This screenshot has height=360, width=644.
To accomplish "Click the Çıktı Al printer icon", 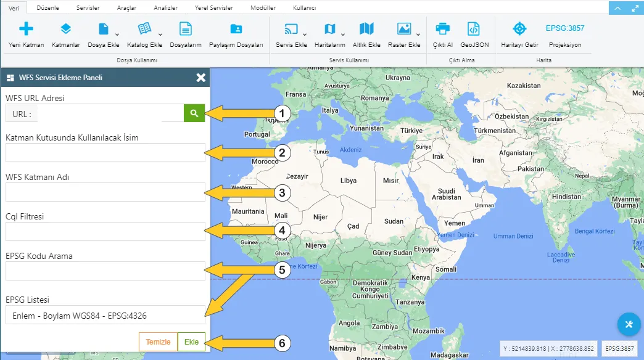I will click(x=442, y=29).
